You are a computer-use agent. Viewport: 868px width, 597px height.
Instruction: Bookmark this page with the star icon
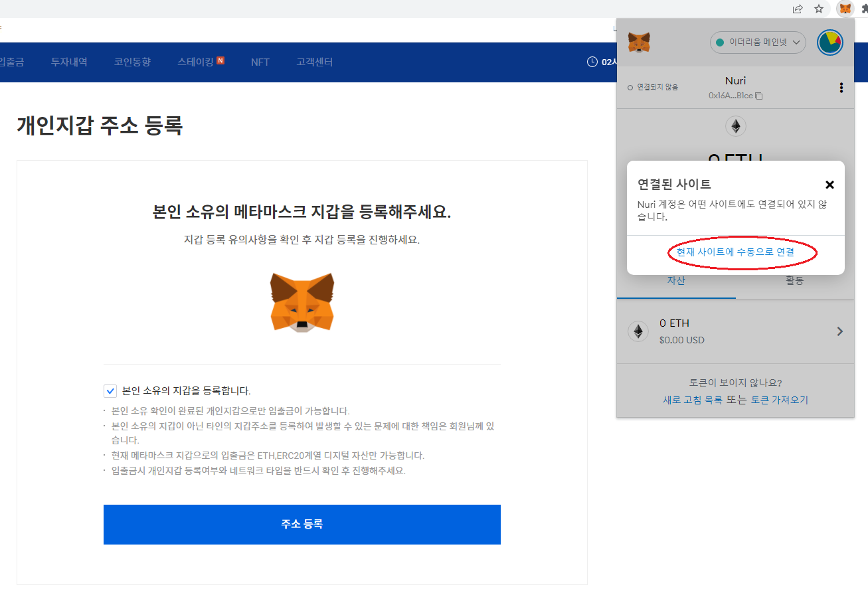819,9
